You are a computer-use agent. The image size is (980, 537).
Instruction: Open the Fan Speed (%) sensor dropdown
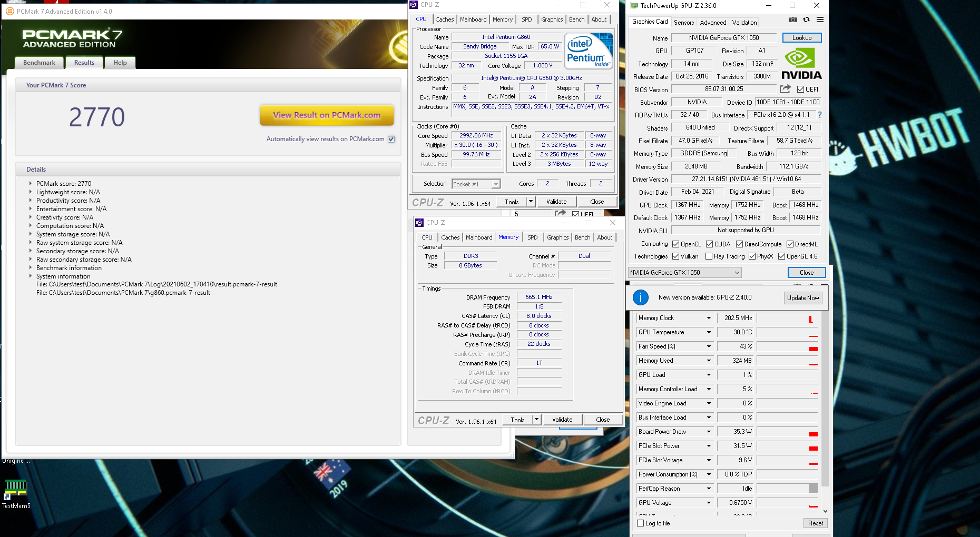tap(709, 346)
